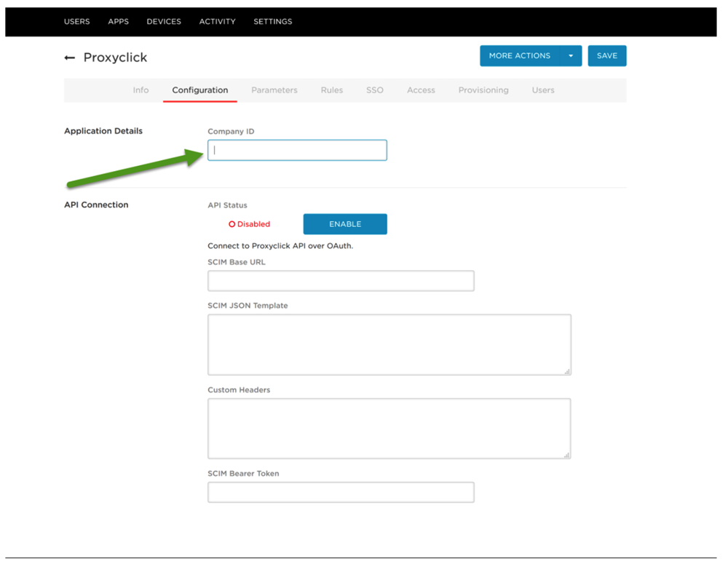The image size is (728, 575).
Task: Click the Custom Headers label
Action: coord(239,390)
